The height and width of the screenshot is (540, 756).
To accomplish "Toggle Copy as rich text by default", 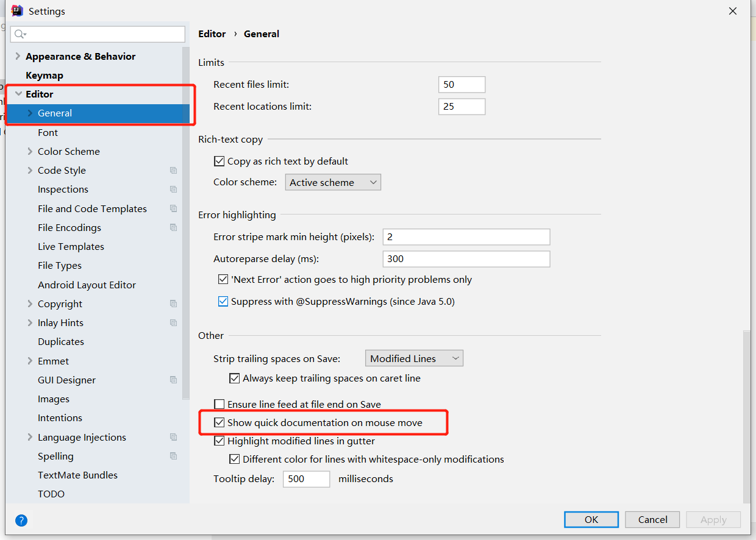I will pos(219,162).
